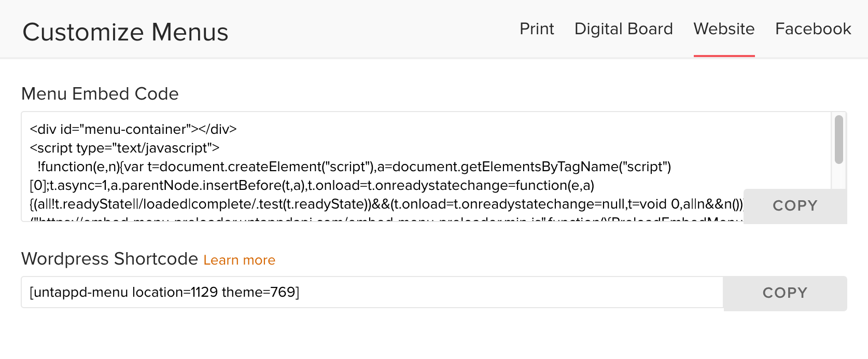This screenshot has width=868, height=359.
Task: Open the Learn more link
Action: click(x=239, y=260)
